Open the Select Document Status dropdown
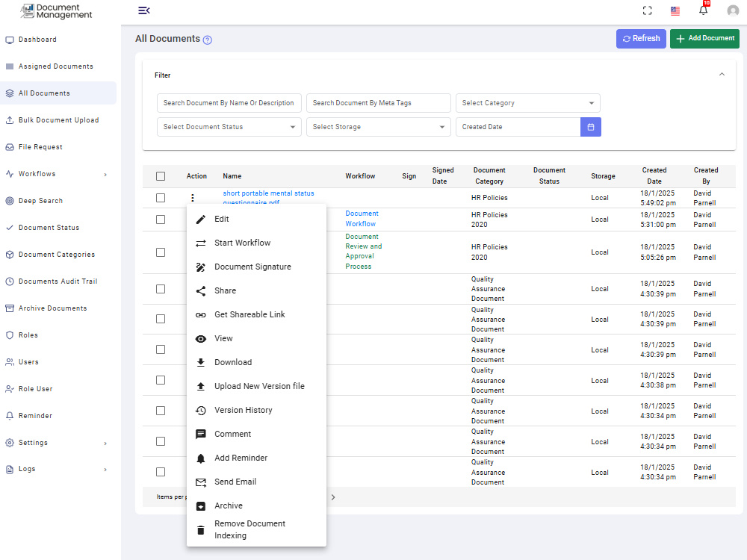747x560 pixels. pyautogui.click(x=229, y=127)
